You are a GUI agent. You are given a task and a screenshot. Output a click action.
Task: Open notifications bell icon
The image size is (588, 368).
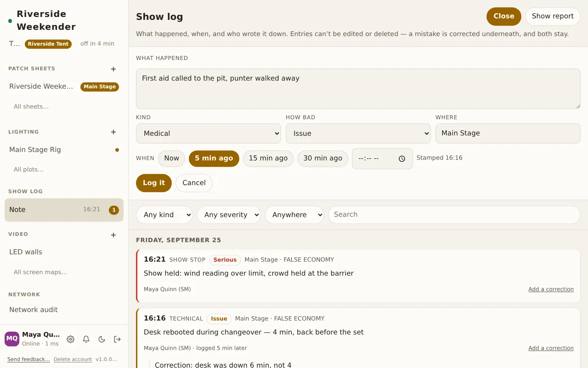click(86, 339)
